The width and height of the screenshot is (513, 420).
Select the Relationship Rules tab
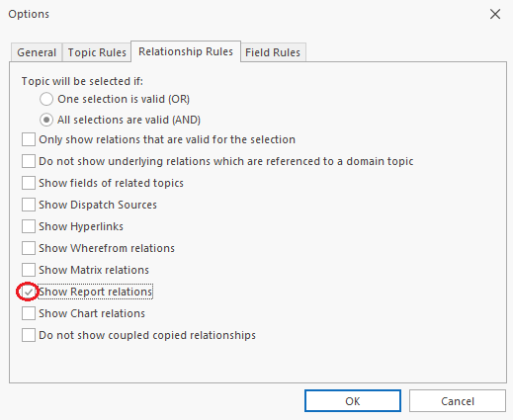(x=186, y=51)
